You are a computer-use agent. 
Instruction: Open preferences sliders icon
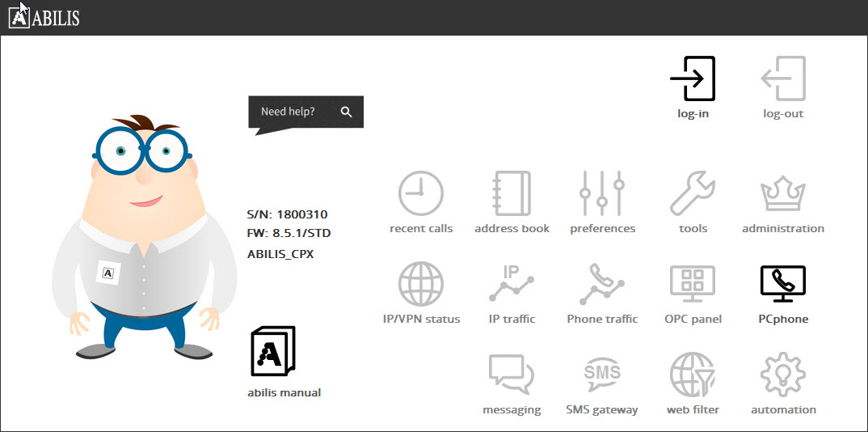point(602,193)
